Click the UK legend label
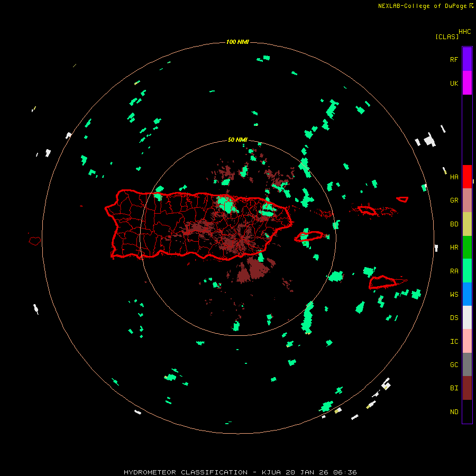 (x=454, y=84)
